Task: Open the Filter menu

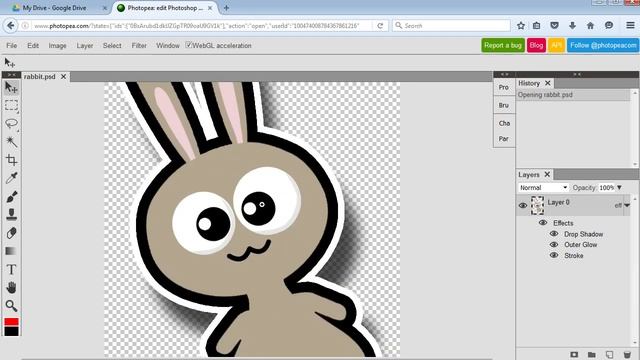Action: click(139, 46)
